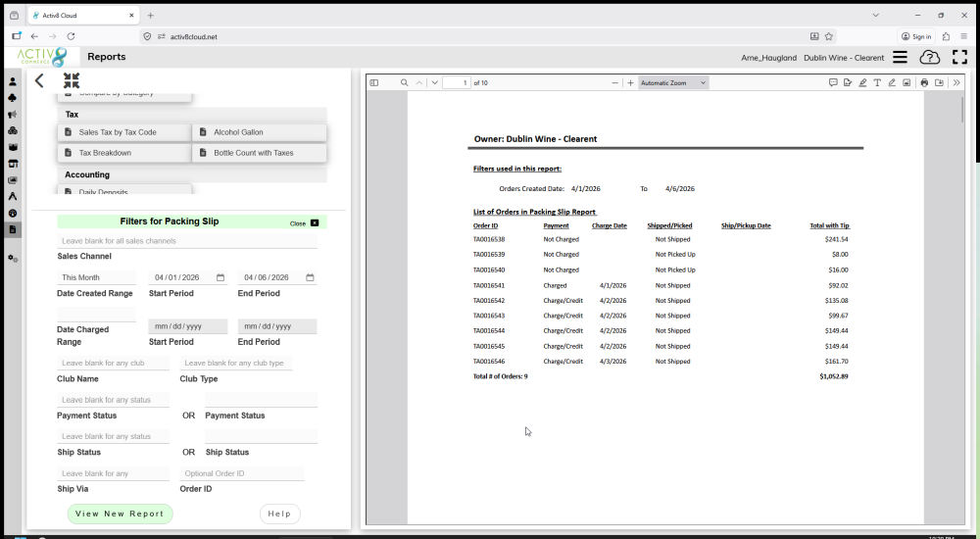Zoom in the PDF
Screen dimensions: 980x539
coord(630,82)
